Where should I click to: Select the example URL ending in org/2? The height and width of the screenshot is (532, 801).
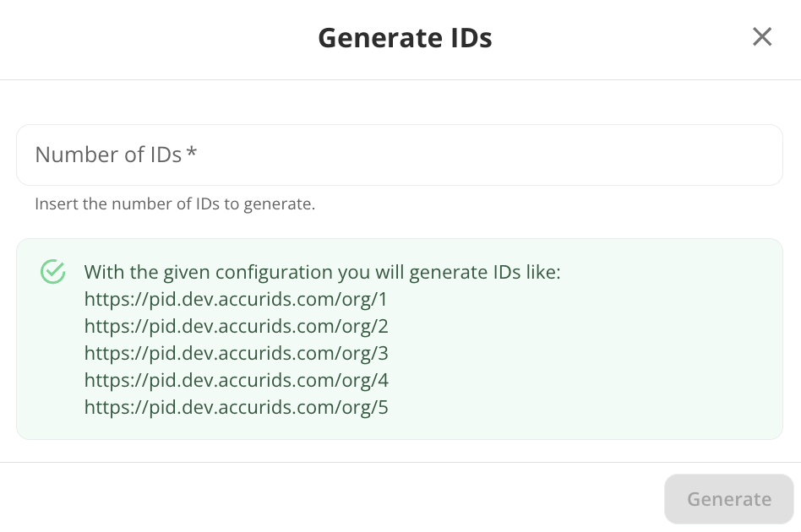coord(236,327)
